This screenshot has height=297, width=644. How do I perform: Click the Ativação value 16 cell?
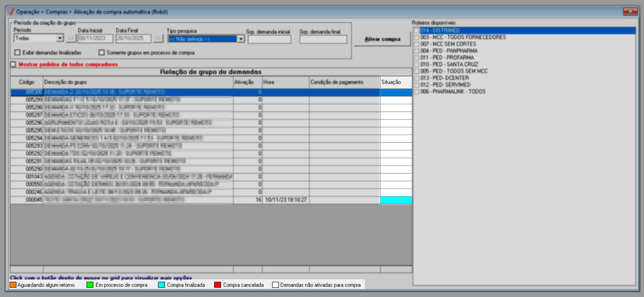tap(248, 200)
